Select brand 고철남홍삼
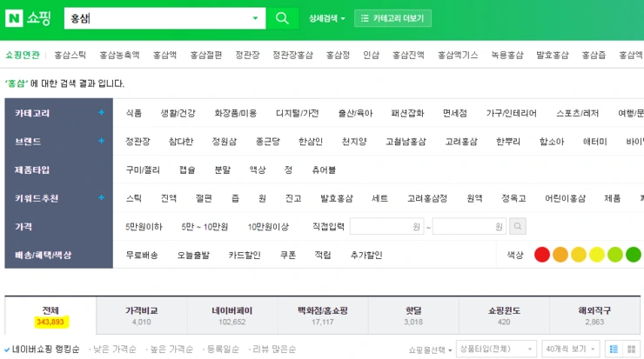The image size is (644, 359). (406, 142)
